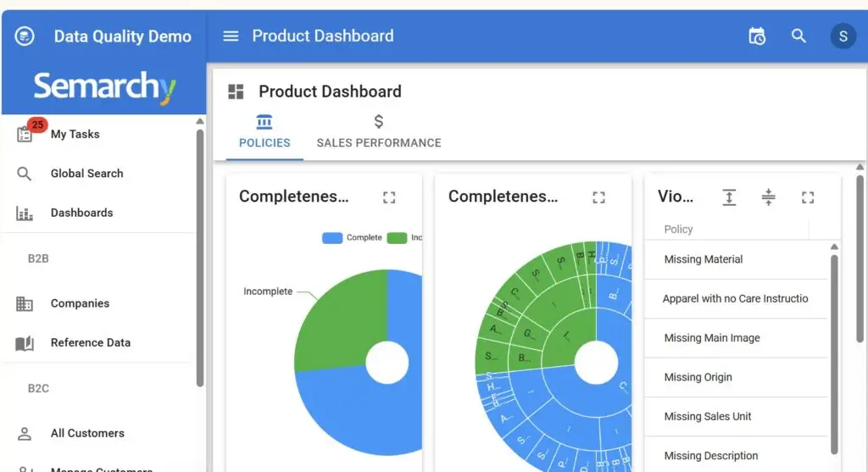Open the hamburger navigation menu

tap(231, 36)
